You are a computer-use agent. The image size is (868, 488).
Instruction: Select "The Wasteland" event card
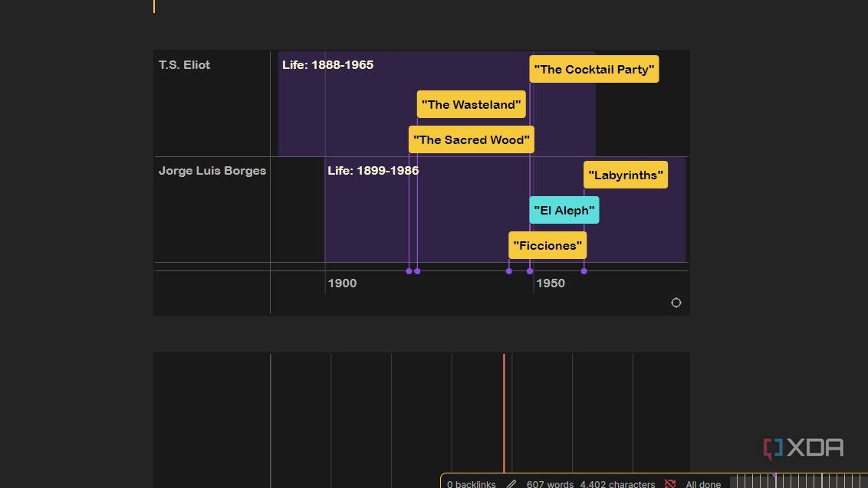pos(471,104)
